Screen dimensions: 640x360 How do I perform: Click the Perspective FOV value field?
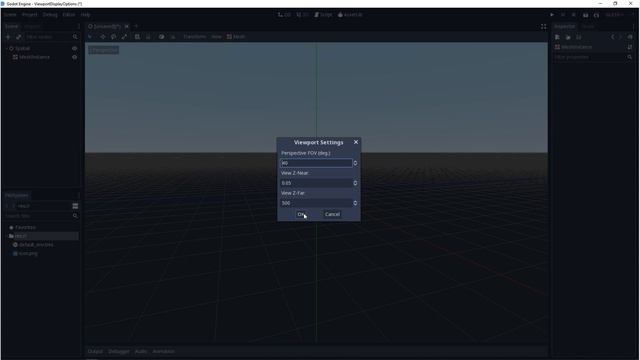(x=316, y=163)
